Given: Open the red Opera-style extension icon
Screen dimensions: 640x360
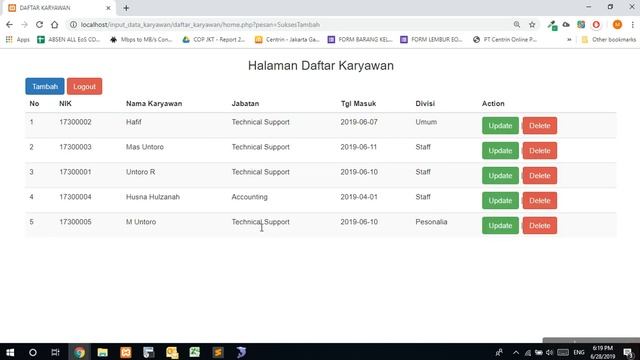Looking at the screenshot, I should [596, 24].
